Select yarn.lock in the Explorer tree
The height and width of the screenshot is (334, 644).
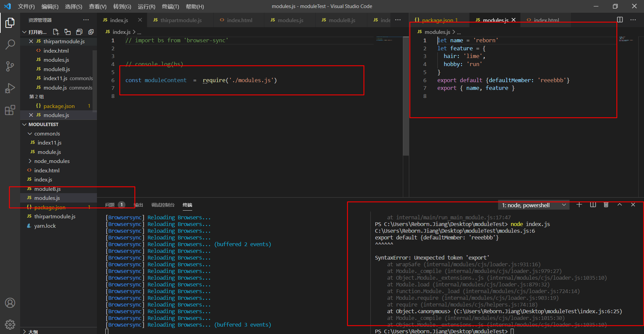[44, 226]
